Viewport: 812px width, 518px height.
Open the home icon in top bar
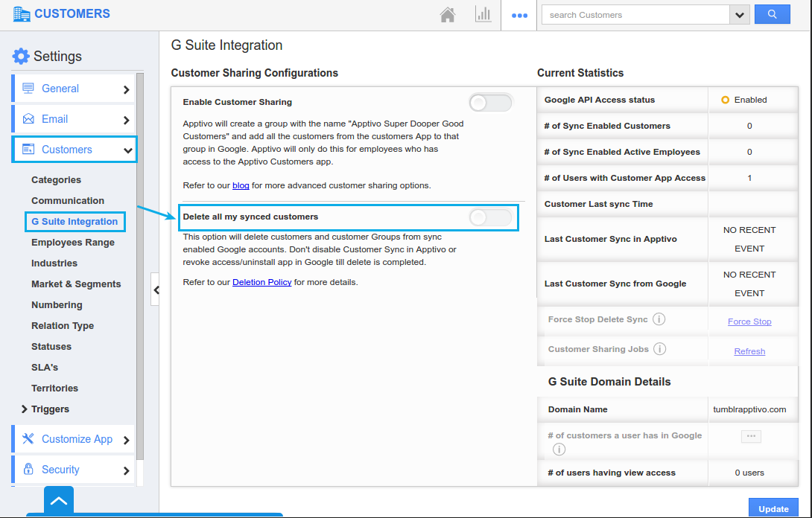(448, 14)
